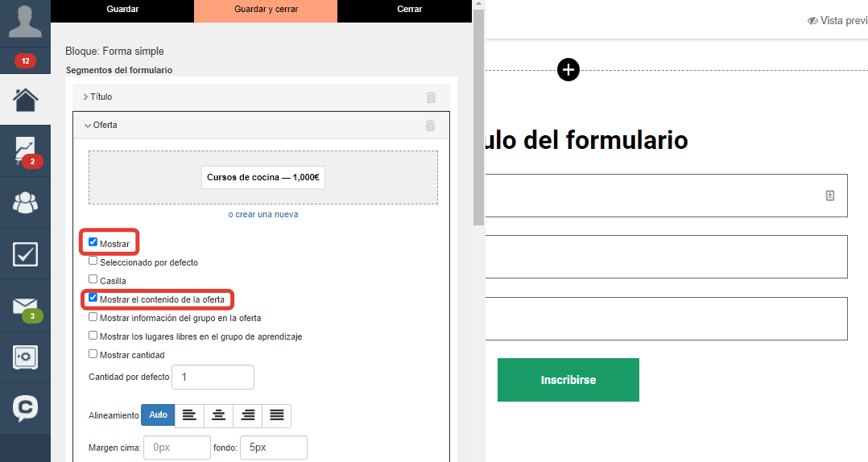Open the safe sales icon
Image resolution: width=868 pixels, height=462 pixels.
26,357
